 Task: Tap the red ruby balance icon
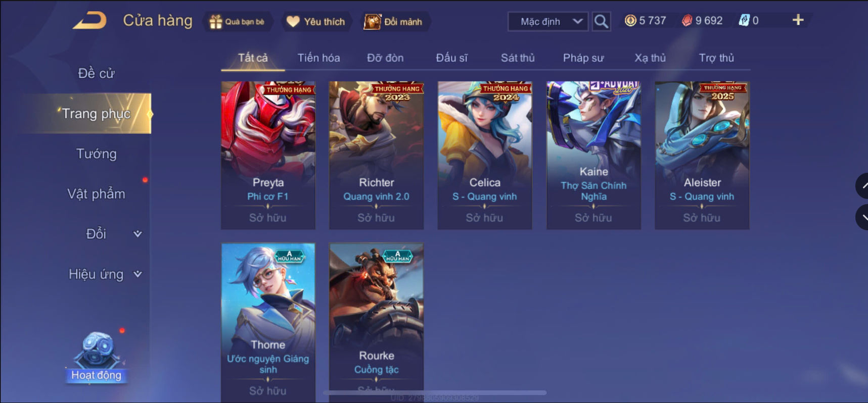tap(687, 21)
